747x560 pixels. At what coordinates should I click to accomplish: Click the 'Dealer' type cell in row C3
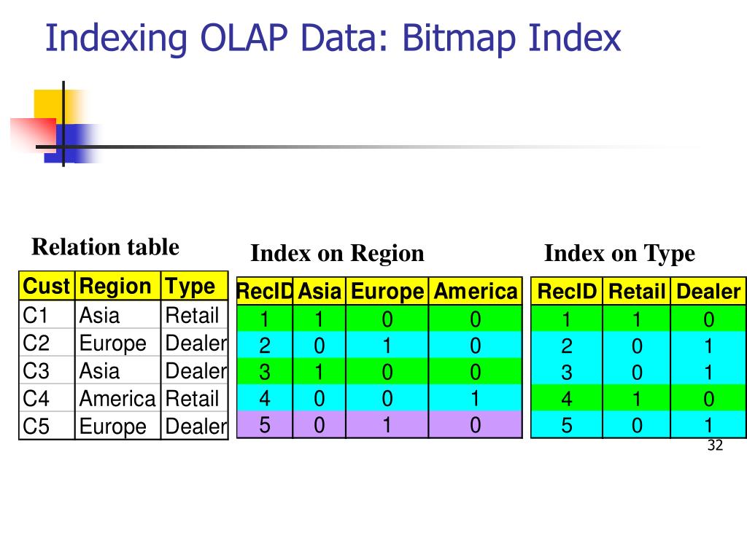click(194, 370)
